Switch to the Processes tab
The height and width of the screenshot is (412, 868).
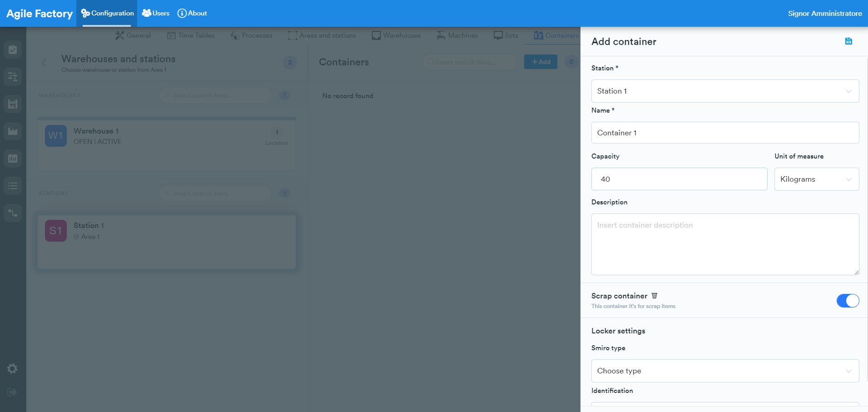[x=252, y=35]
